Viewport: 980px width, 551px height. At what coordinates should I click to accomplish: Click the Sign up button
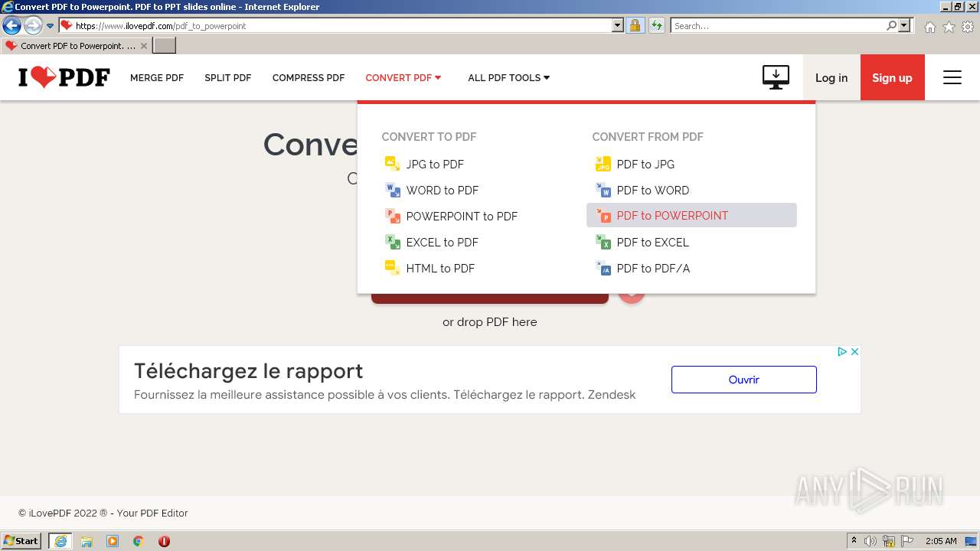[x=893, y=77]
